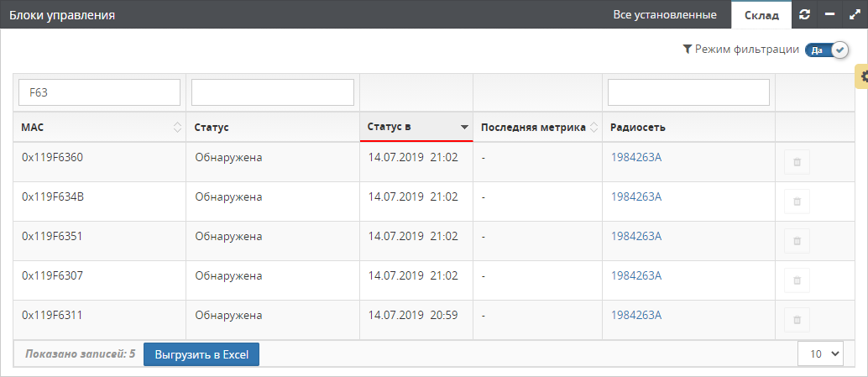Click the refresh icon in panel header
Viewport: 868px width, 377px height.
pyautogui.click(x=804, y=15)
